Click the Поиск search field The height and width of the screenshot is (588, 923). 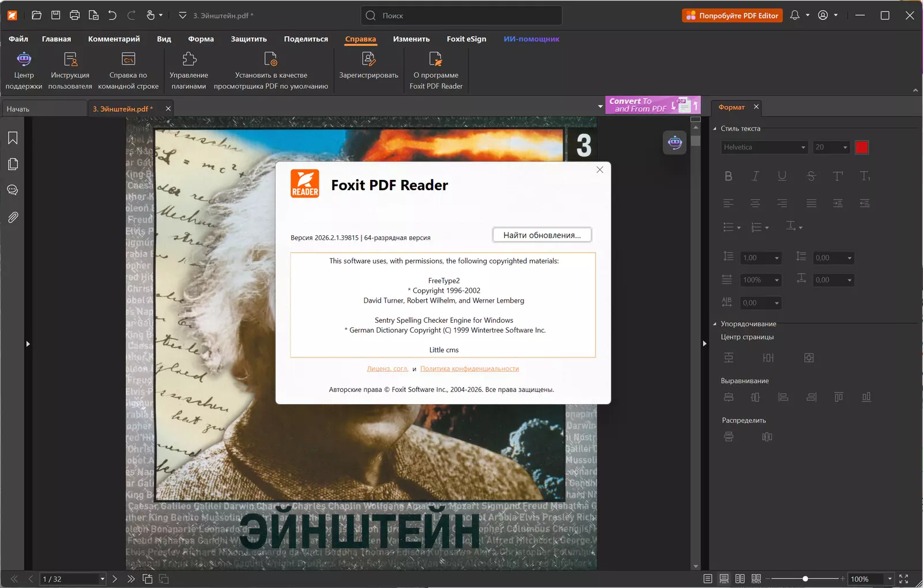461,16
